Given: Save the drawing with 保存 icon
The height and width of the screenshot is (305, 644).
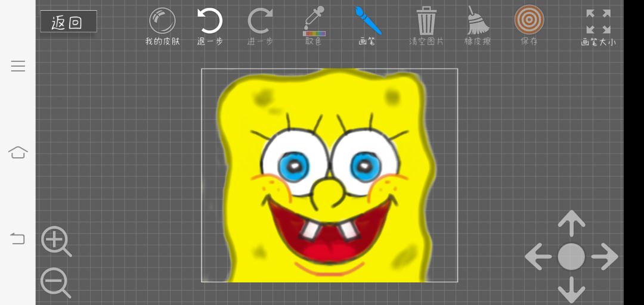Looking at the screenshot, I should pos(529,26).
